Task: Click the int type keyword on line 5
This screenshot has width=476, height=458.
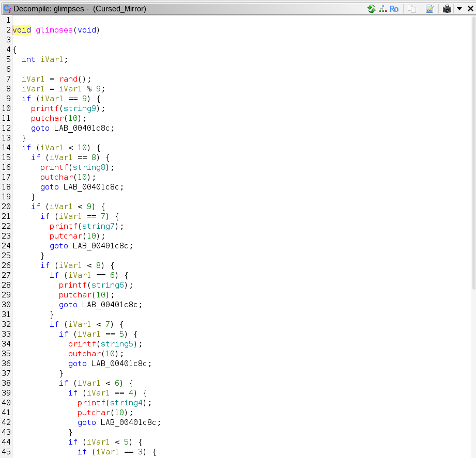Action: [28, 59]
